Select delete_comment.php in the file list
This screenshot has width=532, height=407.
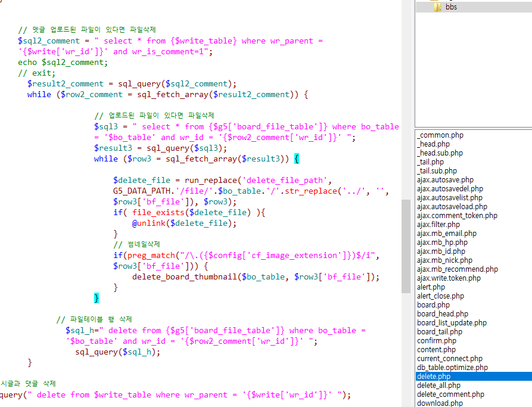pyautogui.click(x=450, y=394)
